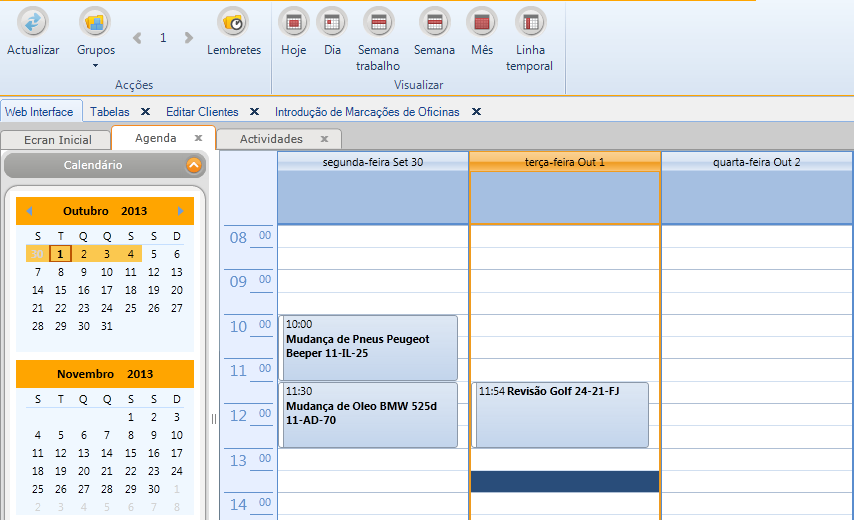Screen dimensions: 854x520
Task: Switch to Semana trabalho work week view
Action: (x=379, y=22)
